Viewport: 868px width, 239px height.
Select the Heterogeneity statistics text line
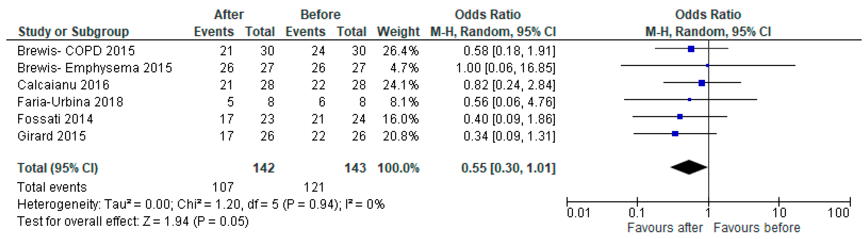[x=201, y=204]
